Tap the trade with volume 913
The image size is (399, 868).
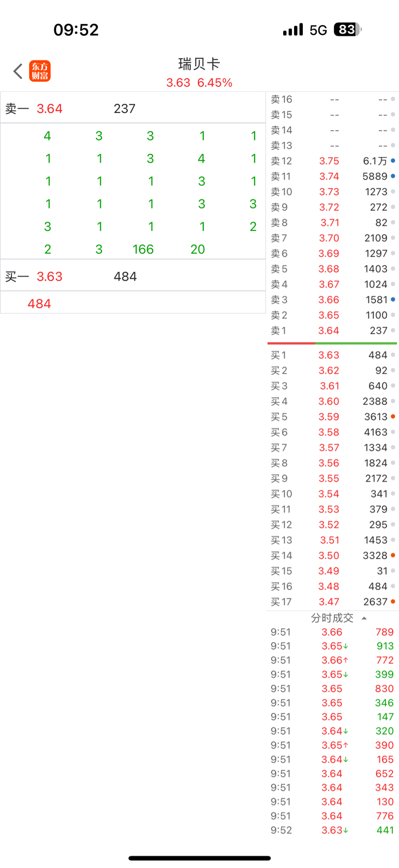(x=332, y=646)
